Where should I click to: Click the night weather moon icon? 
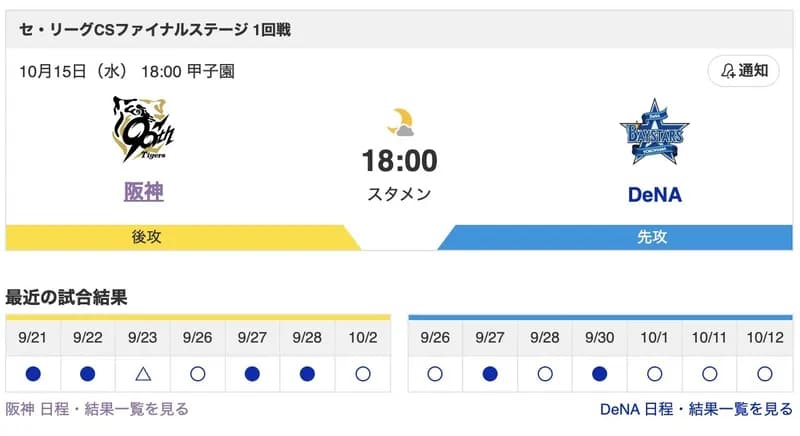pos(400,122)
